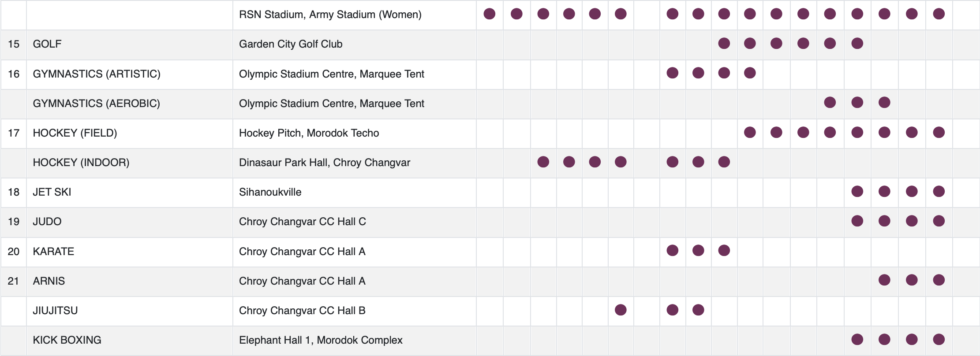This screenshot has height=356, width=980.
Task: Click the last dot in the Gymnastics (Artistic) row
Action: tap(750, 73)
